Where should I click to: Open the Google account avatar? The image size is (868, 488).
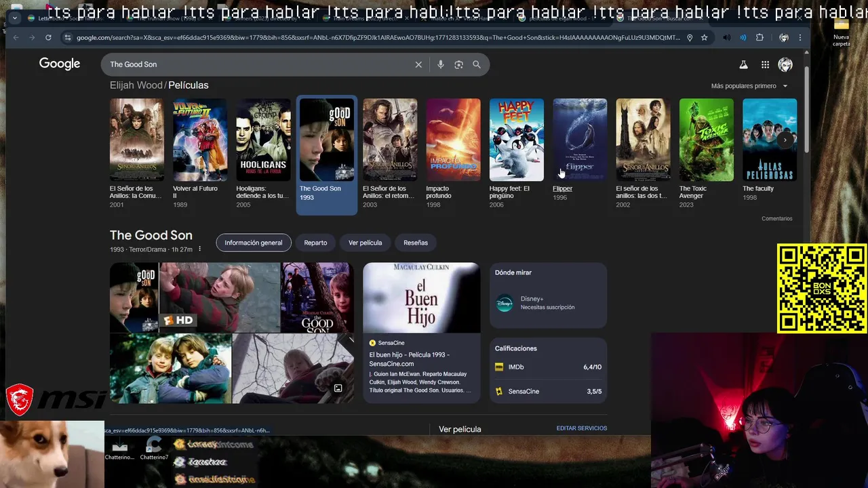click(x=785, y=64)
